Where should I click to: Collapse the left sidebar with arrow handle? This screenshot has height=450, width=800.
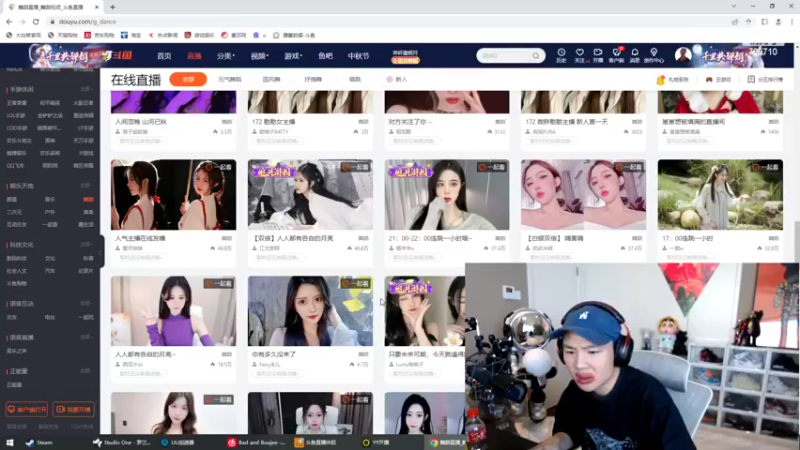tap(101, 252)
